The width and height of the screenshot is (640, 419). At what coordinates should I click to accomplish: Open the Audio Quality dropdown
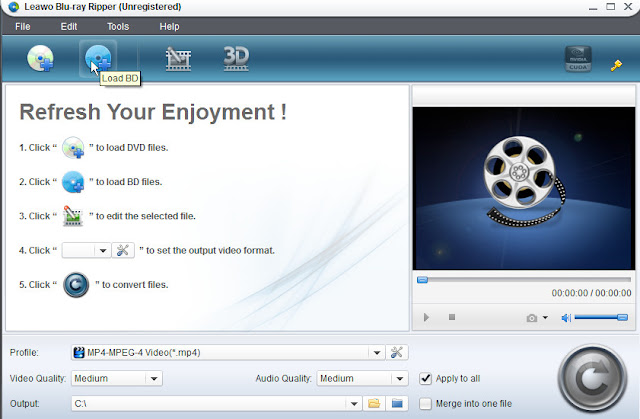click(400, 379)
